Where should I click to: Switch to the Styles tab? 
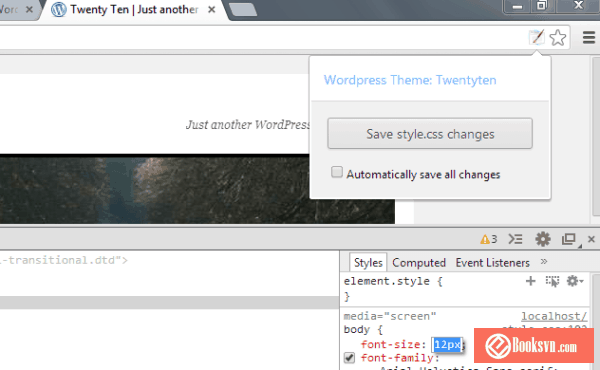click(x=368, y=262)
